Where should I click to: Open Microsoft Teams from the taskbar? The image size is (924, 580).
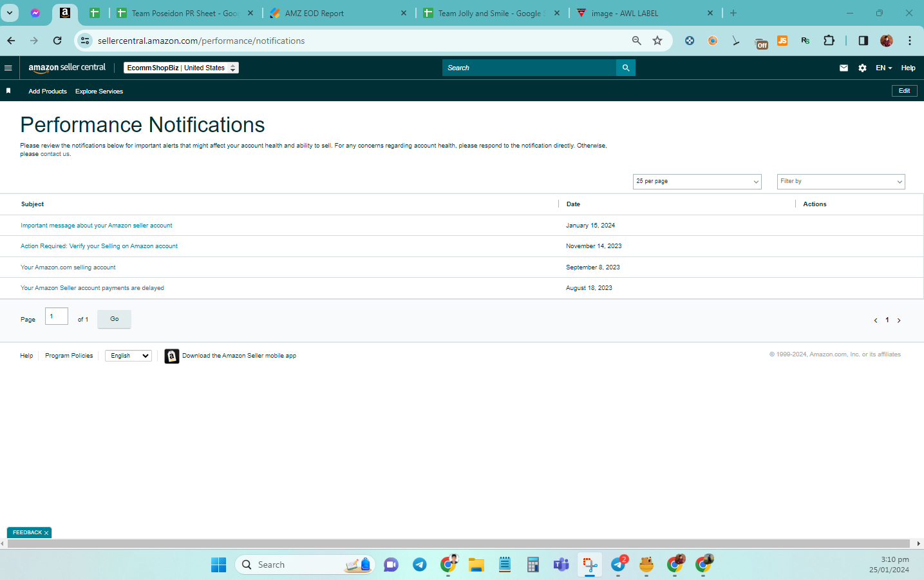tap(561, 565)
